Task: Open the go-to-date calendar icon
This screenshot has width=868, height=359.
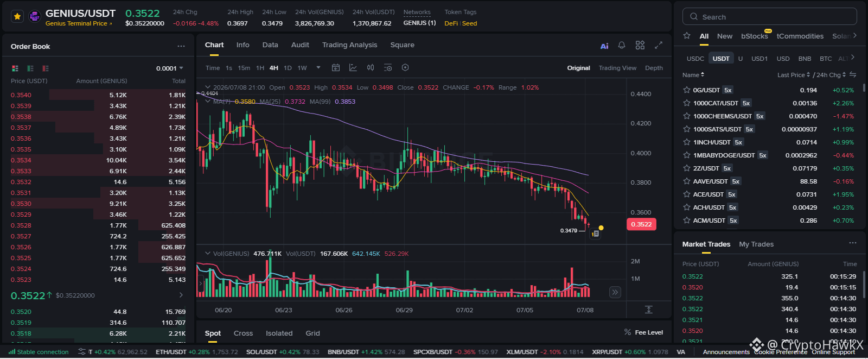Action: click(x=336, y=68)
